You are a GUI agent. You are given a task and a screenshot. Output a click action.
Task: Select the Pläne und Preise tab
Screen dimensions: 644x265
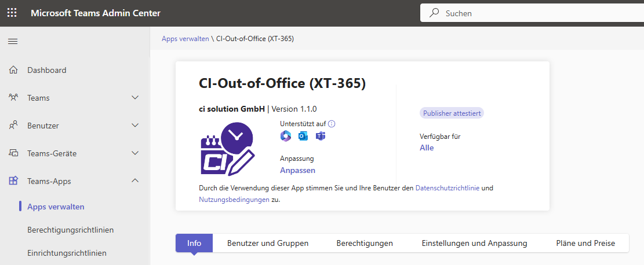point(585,243)
